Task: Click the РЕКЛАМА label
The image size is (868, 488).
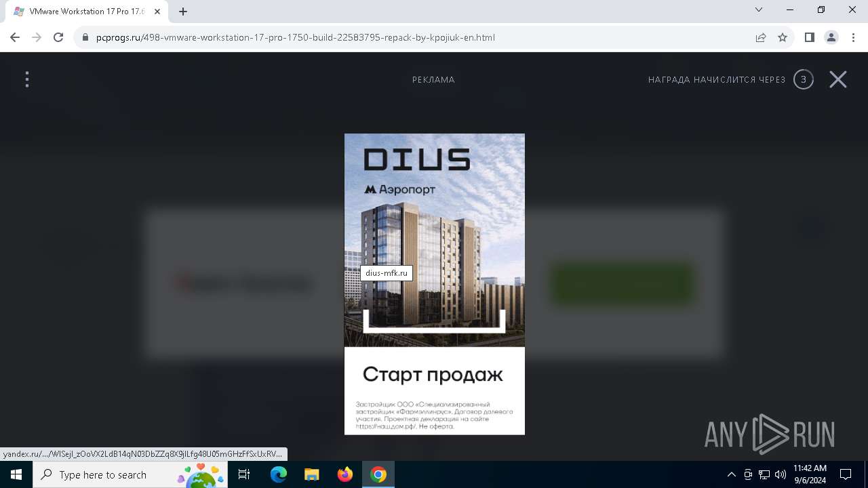Action: coord(433,80)
